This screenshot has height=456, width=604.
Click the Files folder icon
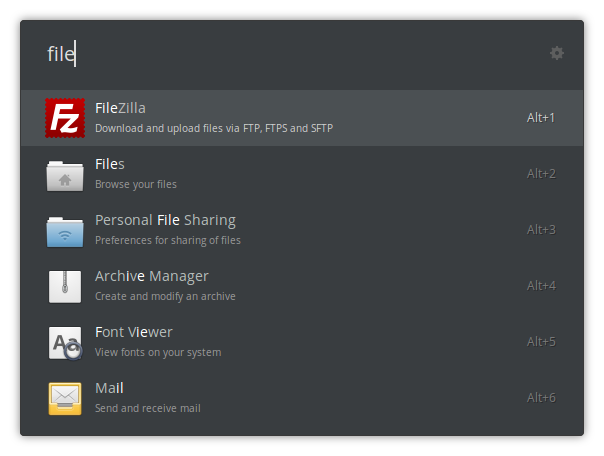(x=65, y=174)
